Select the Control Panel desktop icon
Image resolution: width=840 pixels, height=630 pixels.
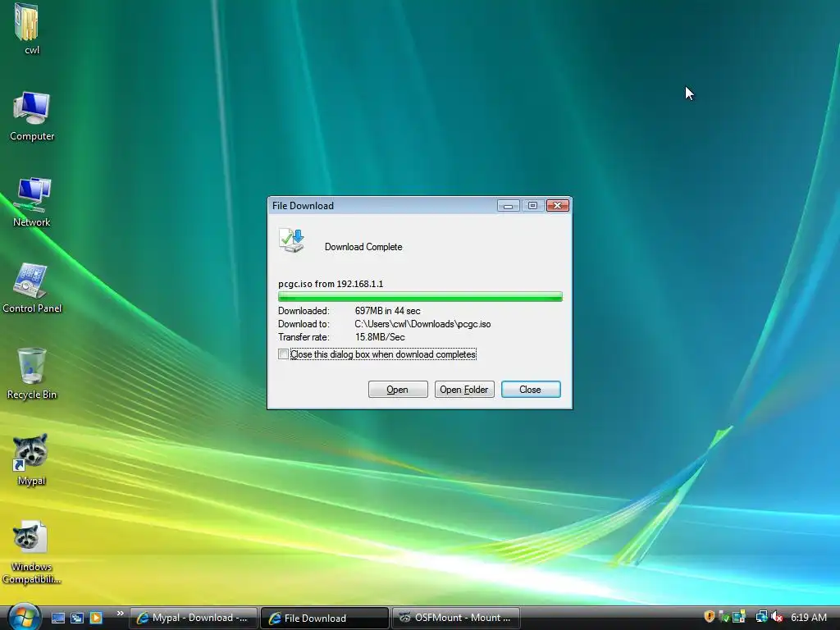coord(30,281)
